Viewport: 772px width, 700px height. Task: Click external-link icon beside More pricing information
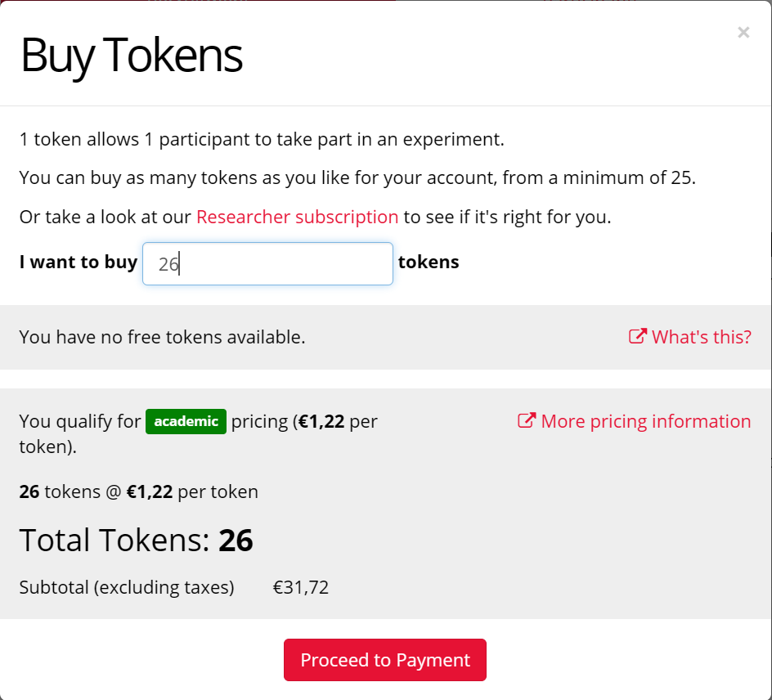527,420
